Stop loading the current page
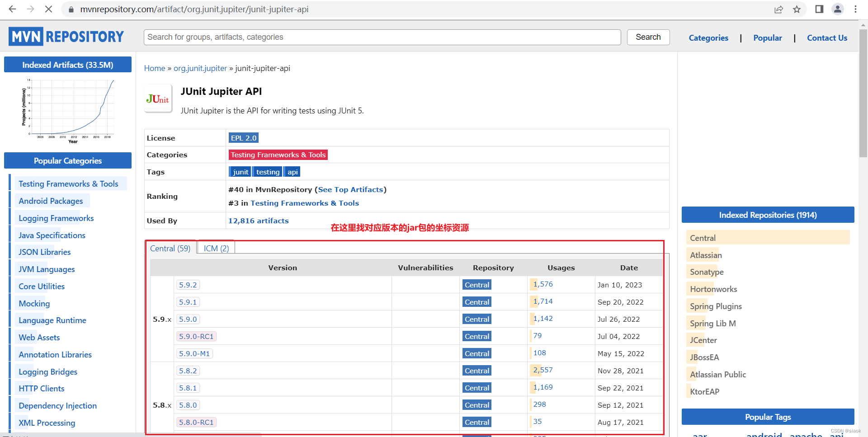This screenshot has height=437, width=868. 48,9
